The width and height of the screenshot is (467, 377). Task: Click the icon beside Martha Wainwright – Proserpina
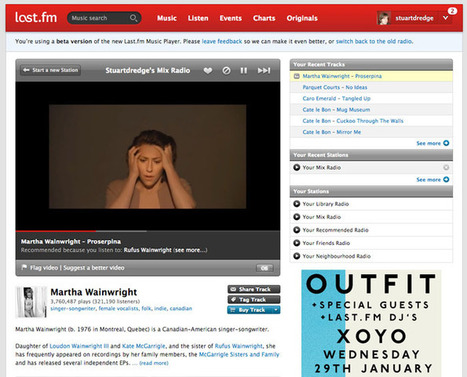[x=296, y=76]
